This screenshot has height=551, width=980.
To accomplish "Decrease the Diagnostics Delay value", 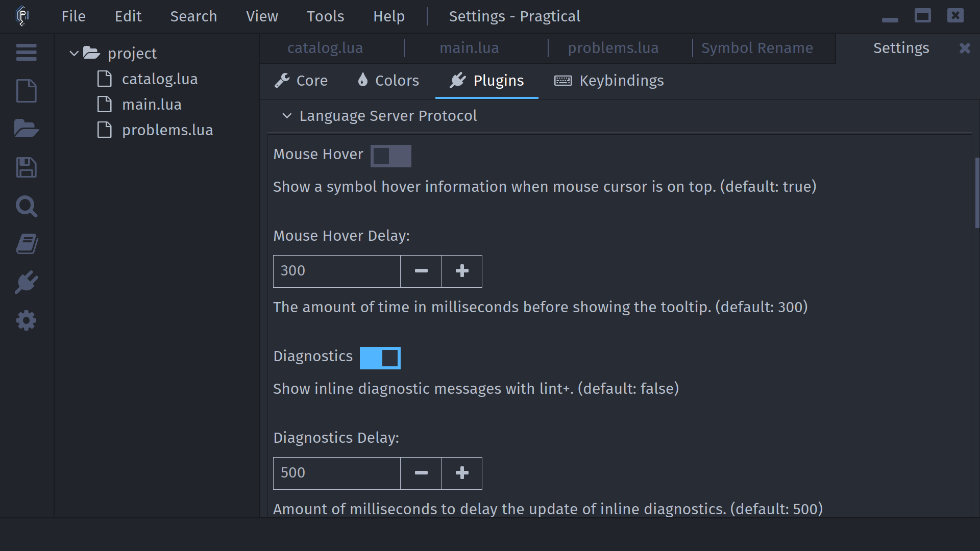I will click(421, 473).
